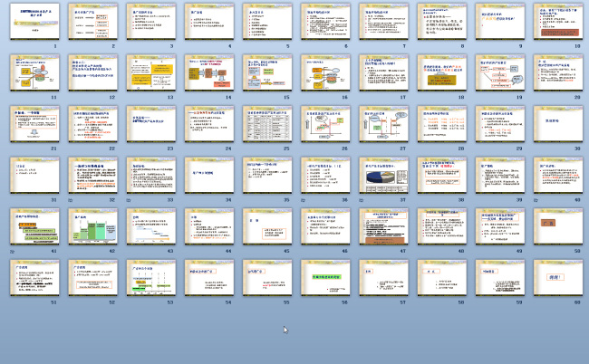Viewport: 589px width, 364px height.
Task: Select slide 1 title thumbnail
Action: point(34,21)
